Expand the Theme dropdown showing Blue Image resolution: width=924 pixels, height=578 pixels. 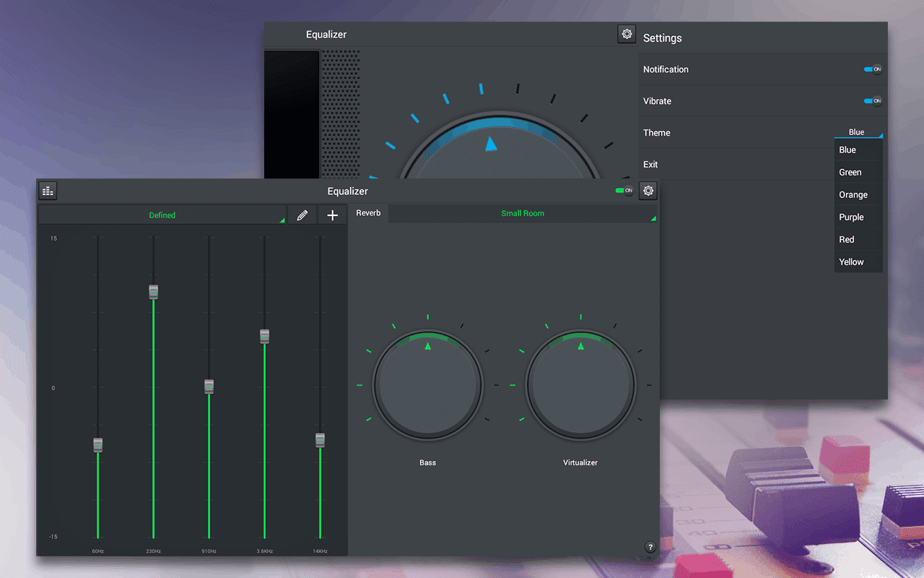coord(858,132)
